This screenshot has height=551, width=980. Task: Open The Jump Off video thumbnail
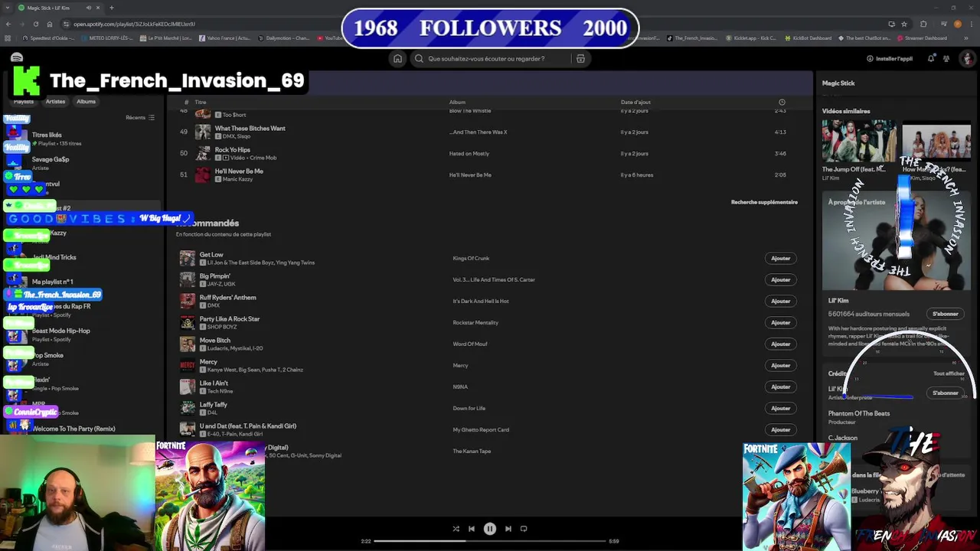859,141
